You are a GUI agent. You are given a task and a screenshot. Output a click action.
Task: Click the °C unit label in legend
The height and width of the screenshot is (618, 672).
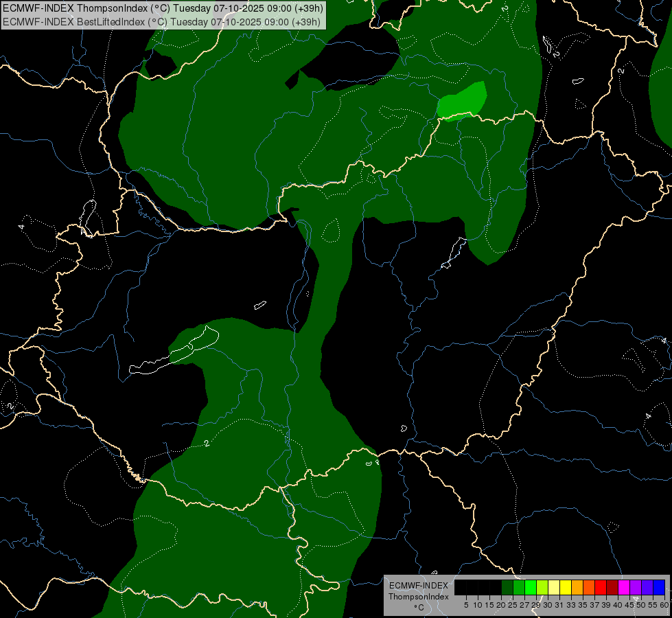click(419, 608)
